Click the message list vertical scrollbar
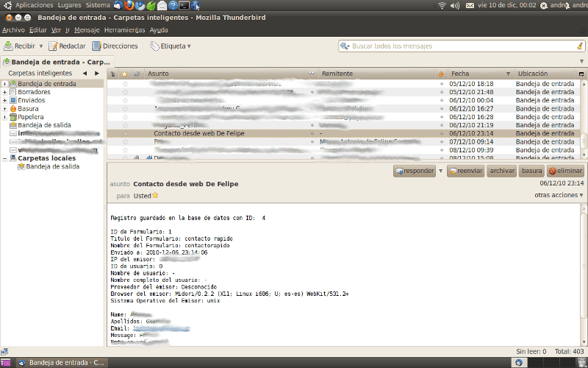Viewport: 588px width, 368px height. [x=584, y=119]
